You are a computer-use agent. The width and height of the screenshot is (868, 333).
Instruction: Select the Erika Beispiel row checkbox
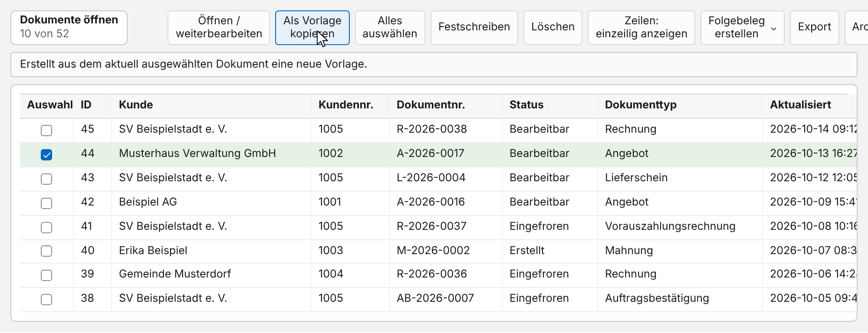pos(46,251)
